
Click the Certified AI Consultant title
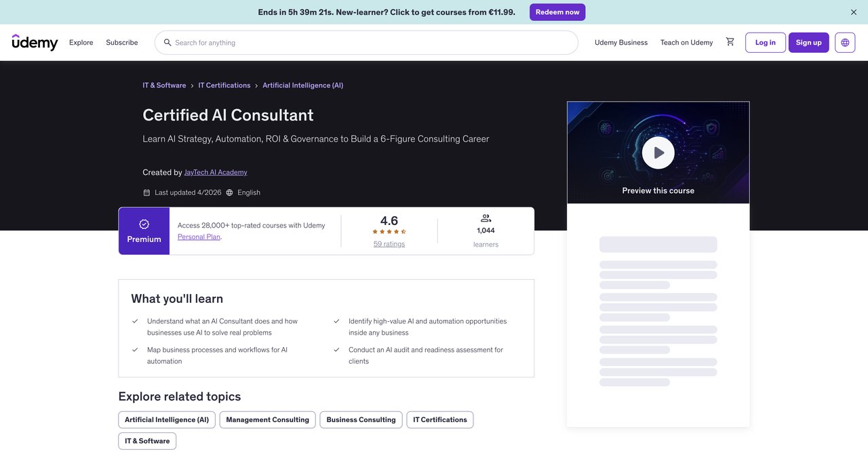pyautogui.click(x=228, y=115)
